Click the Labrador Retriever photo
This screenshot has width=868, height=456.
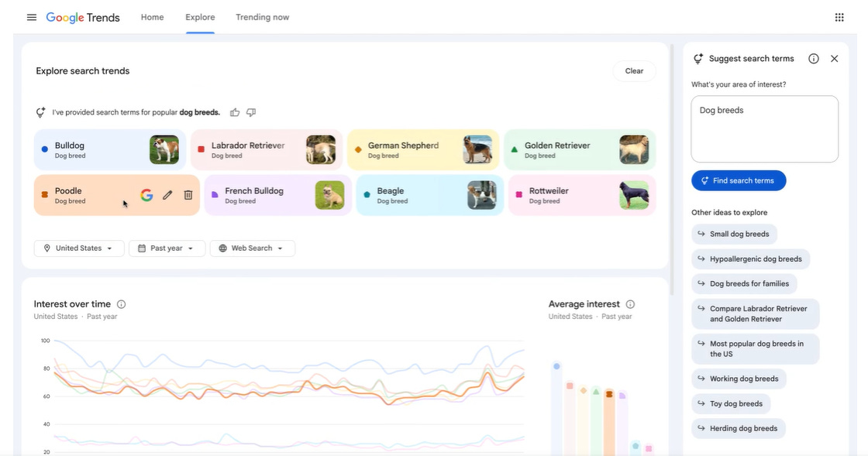pos(321,149)
